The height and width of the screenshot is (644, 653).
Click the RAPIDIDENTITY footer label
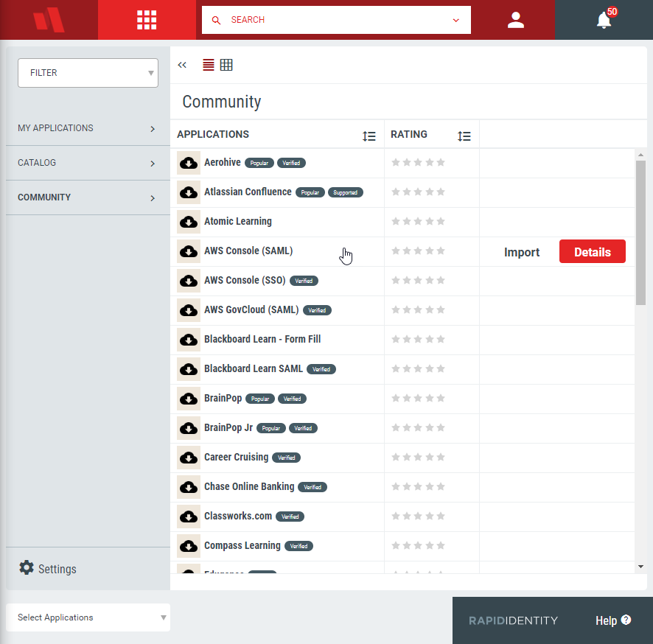pyautogui.click(x=513, y=620)
